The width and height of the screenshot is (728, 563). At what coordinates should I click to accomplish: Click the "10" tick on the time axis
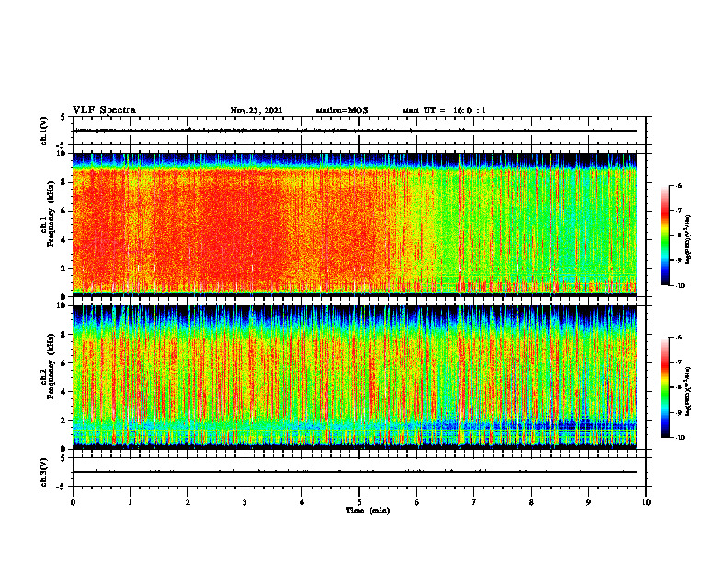click(646, 502)
